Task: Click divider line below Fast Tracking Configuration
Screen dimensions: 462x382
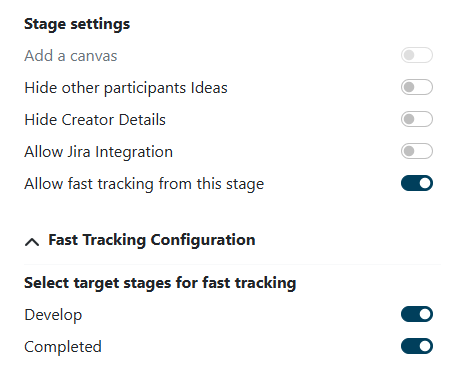Action: tap(232, 264)
